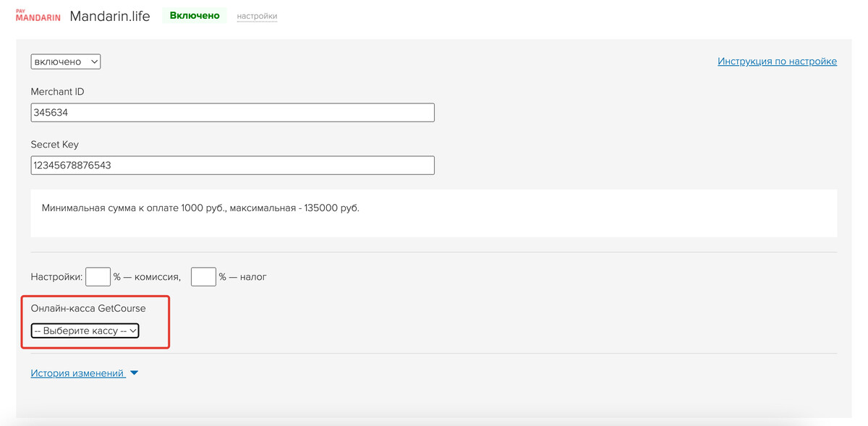Expand История изменений link

pos(77,373)
